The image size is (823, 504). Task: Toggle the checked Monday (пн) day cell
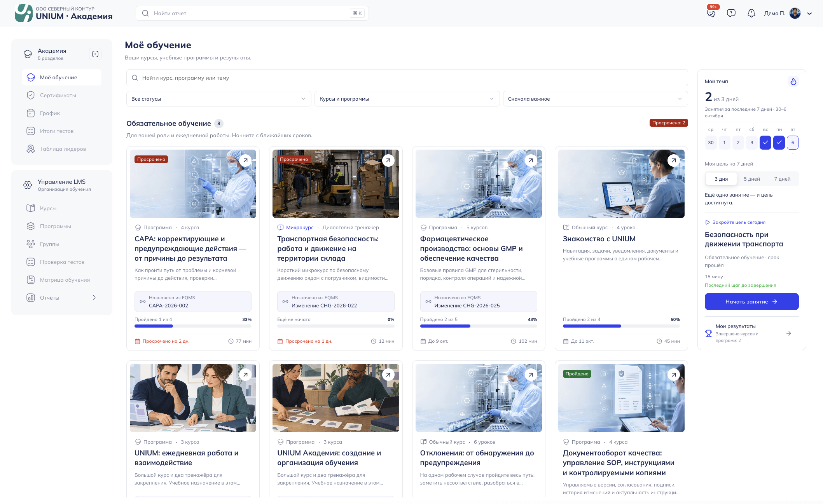coord(779,143)
